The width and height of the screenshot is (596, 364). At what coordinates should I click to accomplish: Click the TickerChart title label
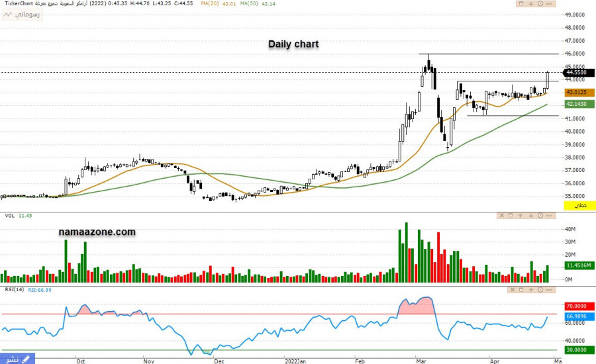(19, 3)
